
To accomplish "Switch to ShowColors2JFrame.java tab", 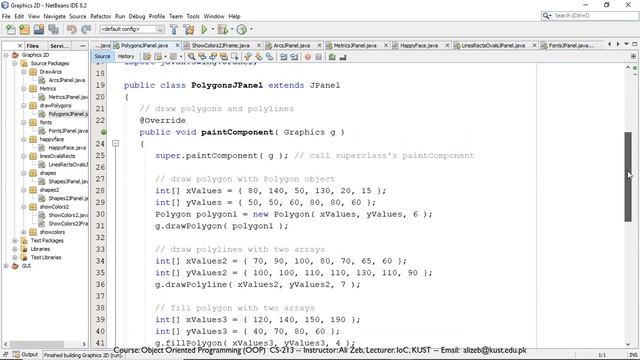I will (x=220, y=45).
